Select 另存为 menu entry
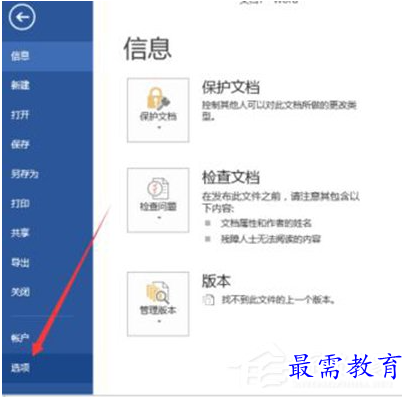Screen dimensions: 410x398 click(47, 174)
